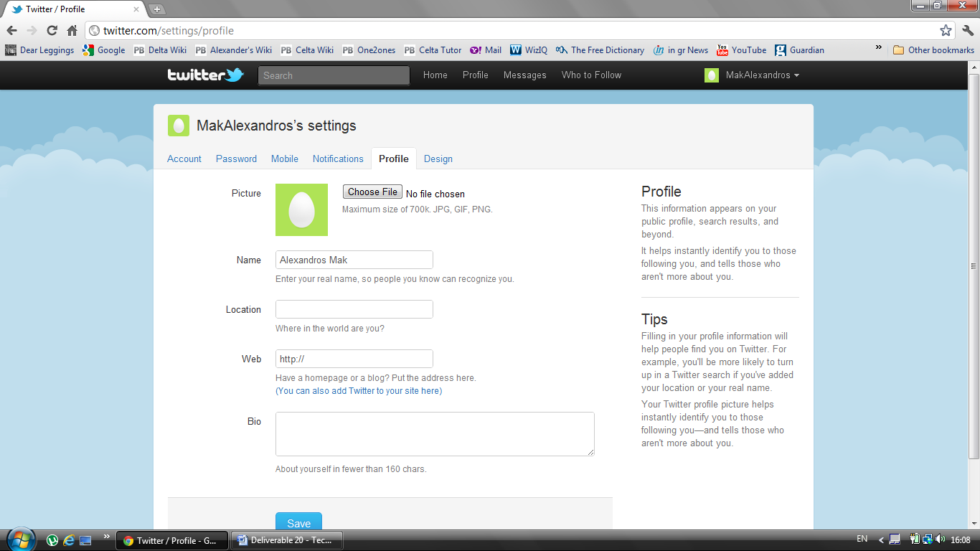Screen dimensions: 980x551
Task: Open the Yahoo Mail bookmark
Action: click(486, 50)
